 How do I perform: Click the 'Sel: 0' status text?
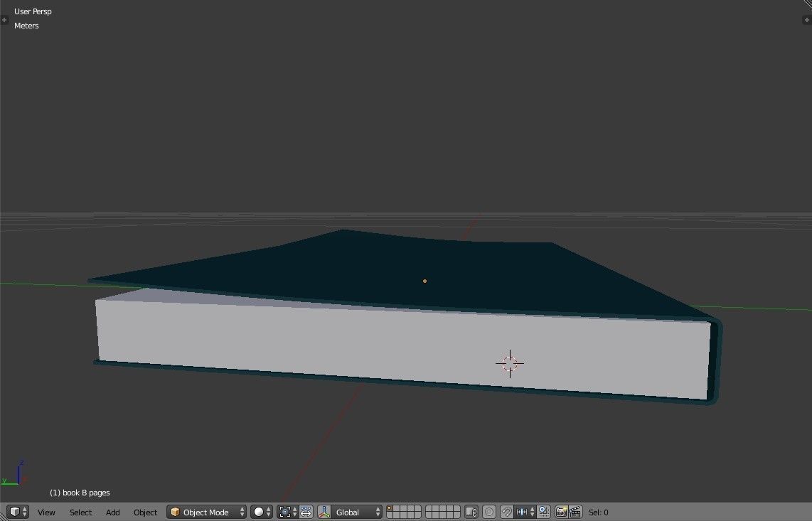[598, 512]
